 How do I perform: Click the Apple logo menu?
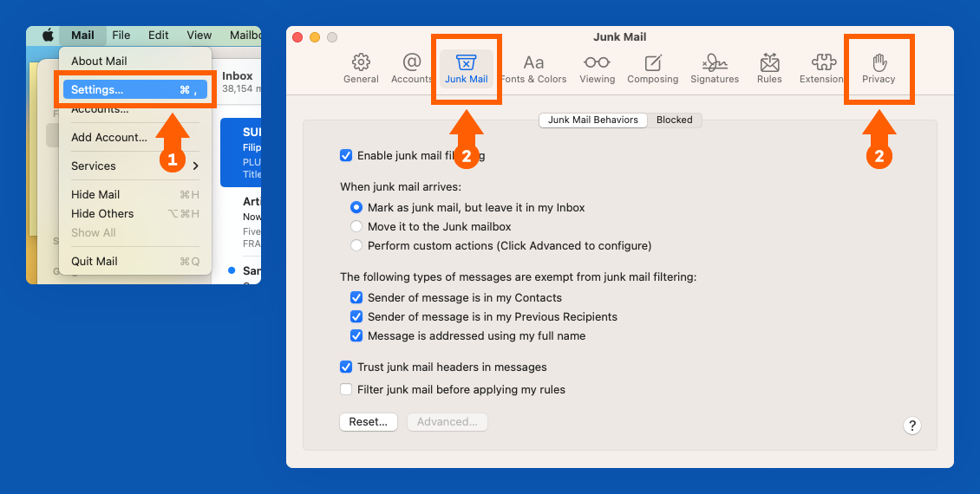[48, 35]
